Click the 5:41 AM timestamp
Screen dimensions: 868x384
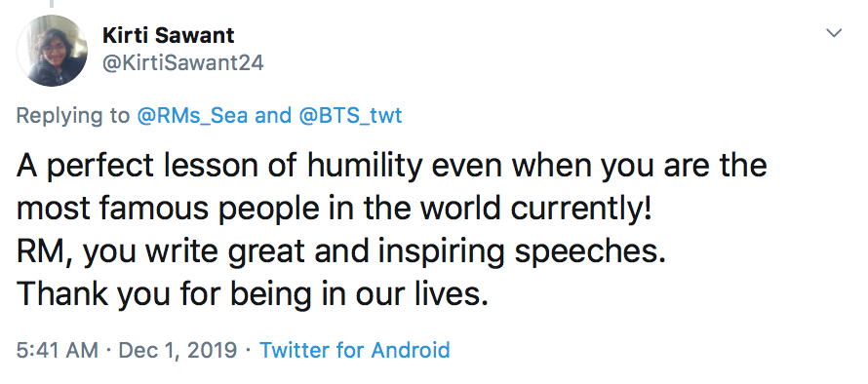click(58, 350)
